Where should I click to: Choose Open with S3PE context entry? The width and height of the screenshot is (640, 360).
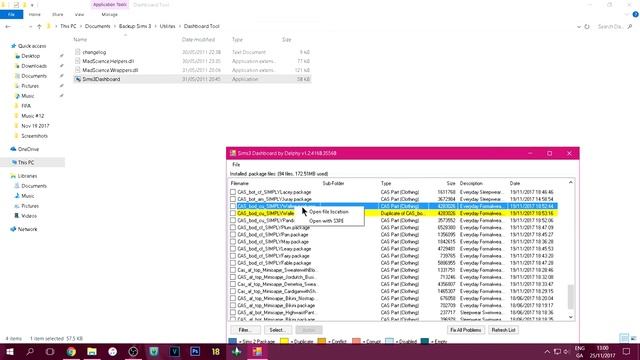click(x=326, y=221)
